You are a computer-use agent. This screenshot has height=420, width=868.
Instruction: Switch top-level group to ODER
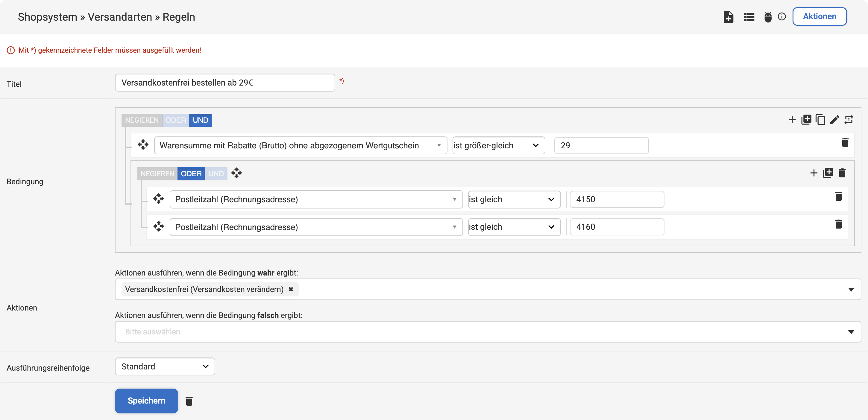[x=176, y=120]
